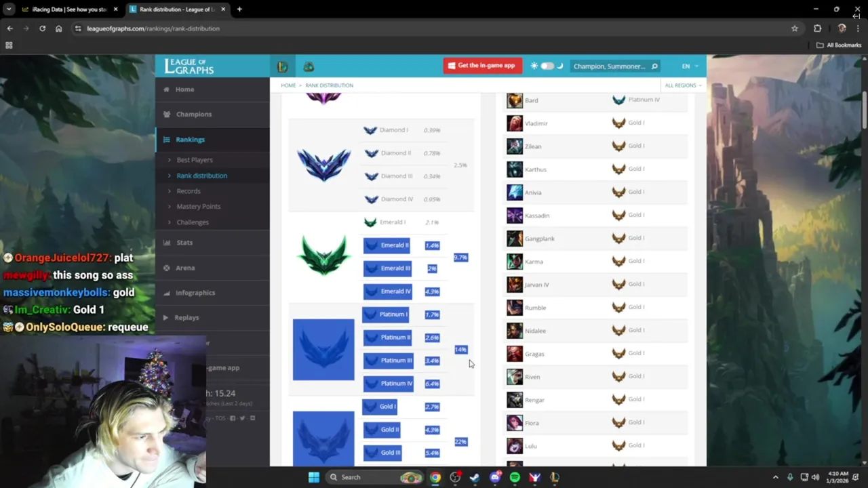The height and width of the screenshot is (488, 868).
Task: Click the Karthus champion icon
Action: [515, 169]
